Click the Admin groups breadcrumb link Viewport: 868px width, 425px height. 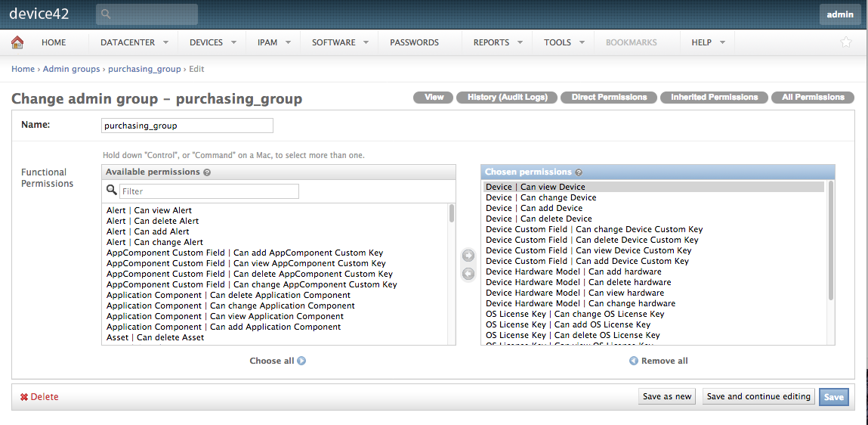pos(72,70)
